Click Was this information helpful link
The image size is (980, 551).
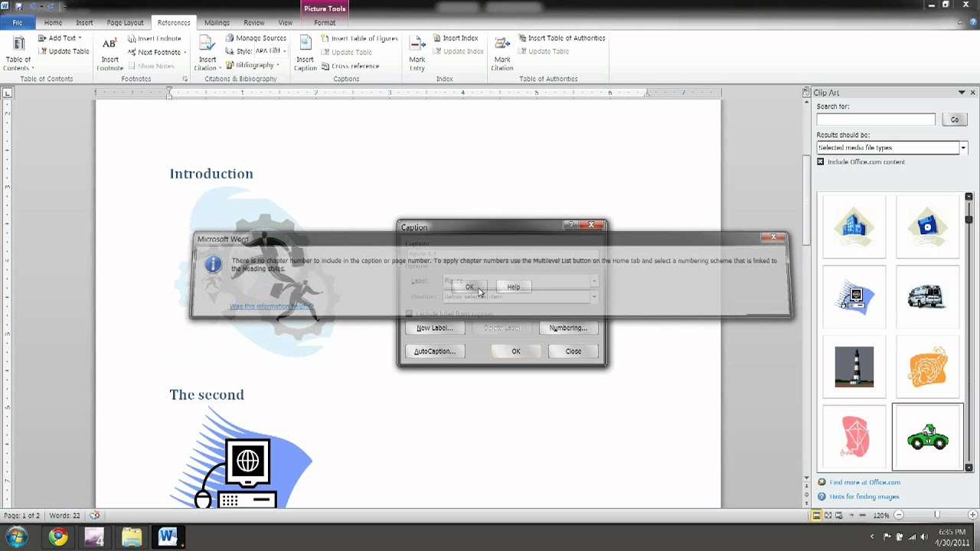click(x=272, y=306)
